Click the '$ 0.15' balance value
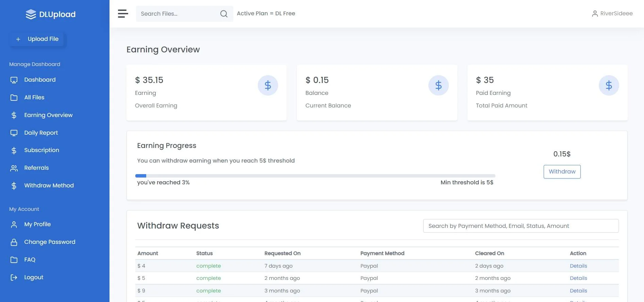Image resolution: width=644 pixels, height=302 pixels. (x=317, y=80)
